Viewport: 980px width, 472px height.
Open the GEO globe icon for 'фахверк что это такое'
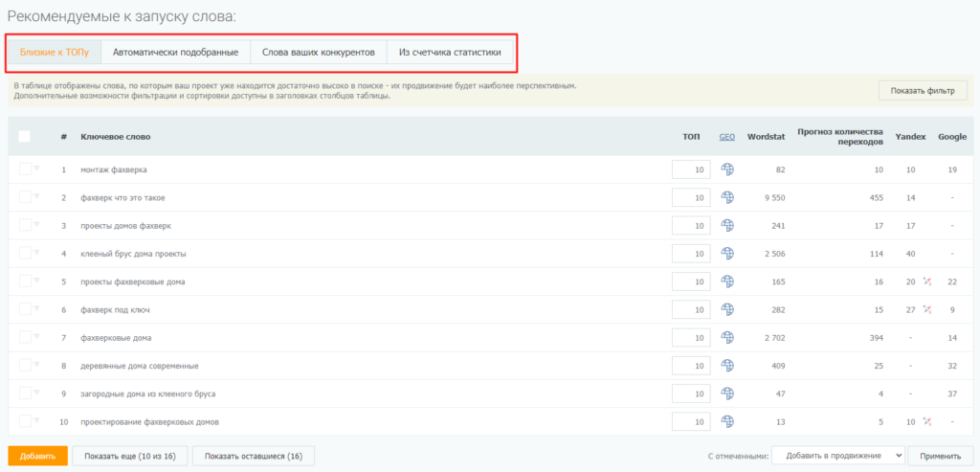click(727, 197)
